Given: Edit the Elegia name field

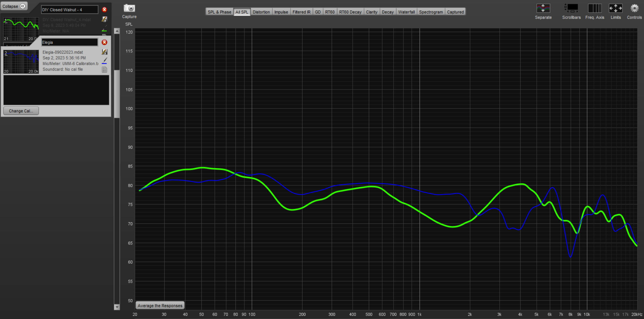Looking at the screenshot, I should pyautogui.click(x=69, y=42).
